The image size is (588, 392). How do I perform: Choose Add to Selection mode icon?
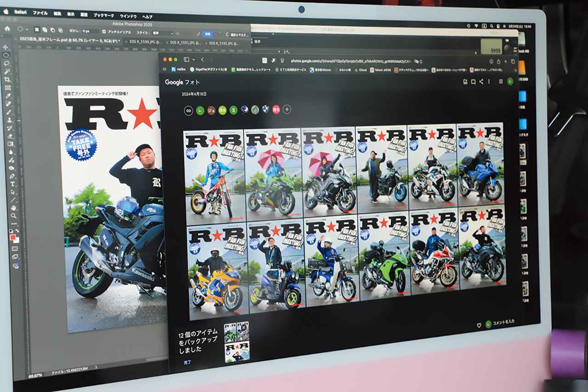[45, 30]
